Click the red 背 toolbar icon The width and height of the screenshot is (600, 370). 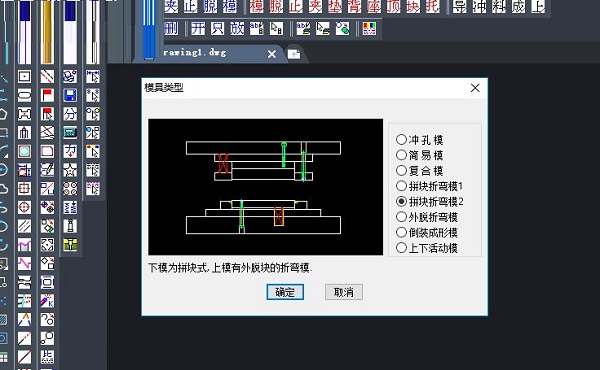click(354, 6)
